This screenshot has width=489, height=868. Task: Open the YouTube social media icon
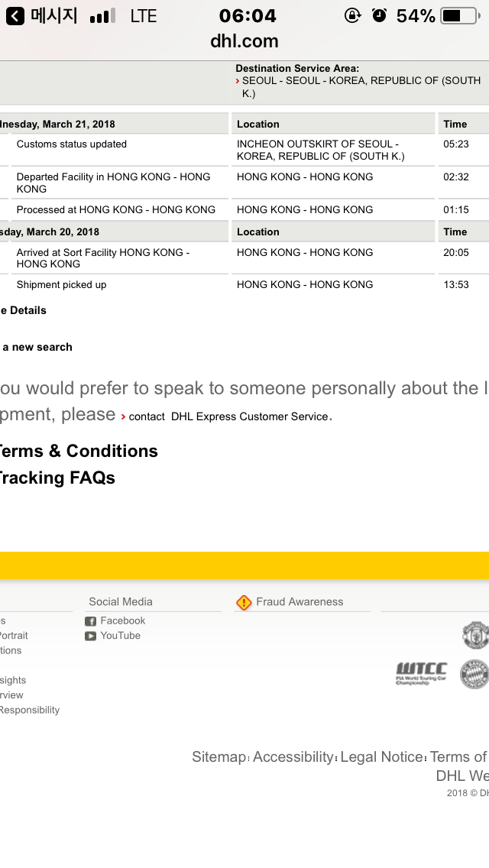tap(90, 636)
